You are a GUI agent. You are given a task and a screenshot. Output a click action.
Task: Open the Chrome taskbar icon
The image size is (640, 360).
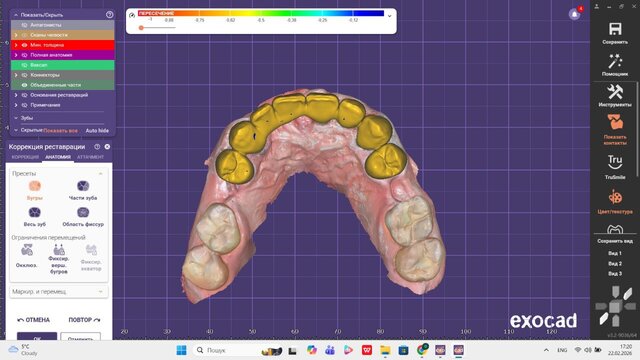coord(422,350)
